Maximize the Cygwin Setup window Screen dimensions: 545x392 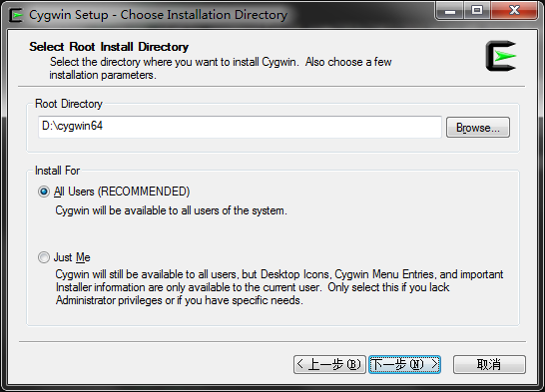tap(477, 11)
